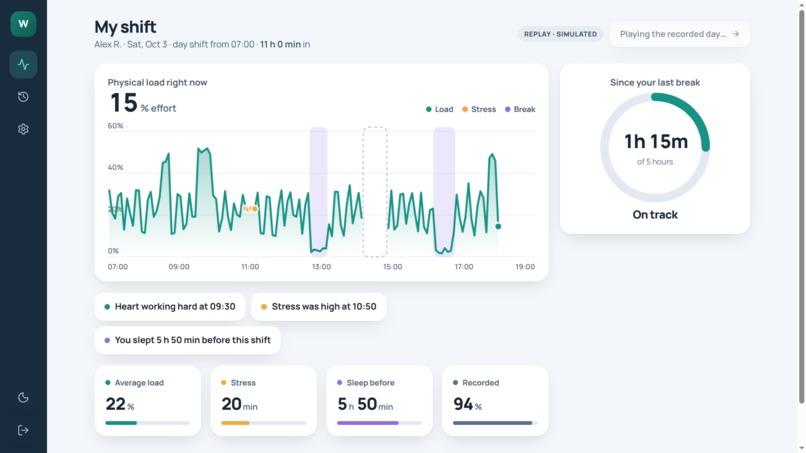Click the current load dot on chart

[498, 226]
